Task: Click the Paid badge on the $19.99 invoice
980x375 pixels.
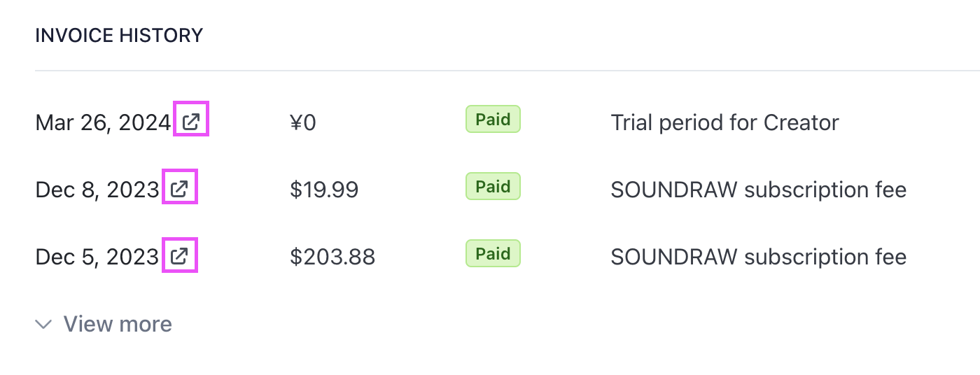Action: pos(493,187)
